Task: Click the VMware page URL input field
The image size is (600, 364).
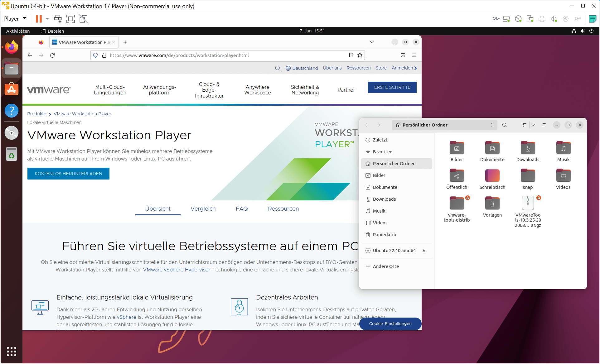Action: click(x=225, y=55)
